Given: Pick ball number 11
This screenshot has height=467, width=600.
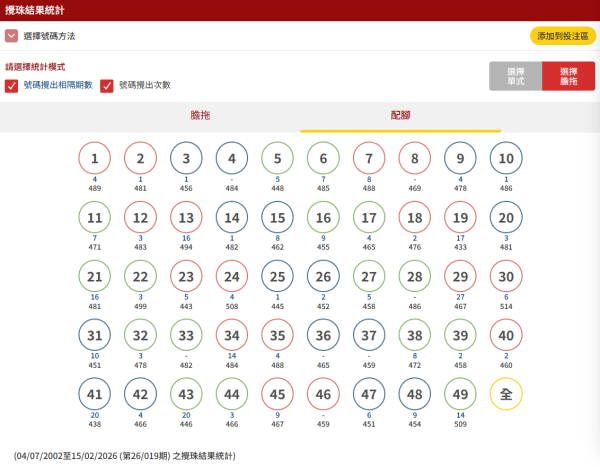Looking at the screenshot, I should (x=95, y=217).
